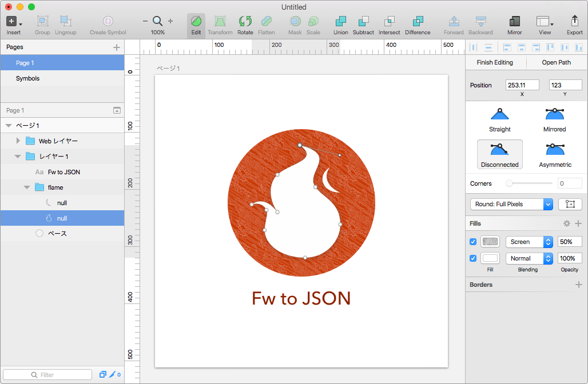The height and width of the screenshot is (384, 588).
Task: Select the Symbols page
Action: click(27, 78)
